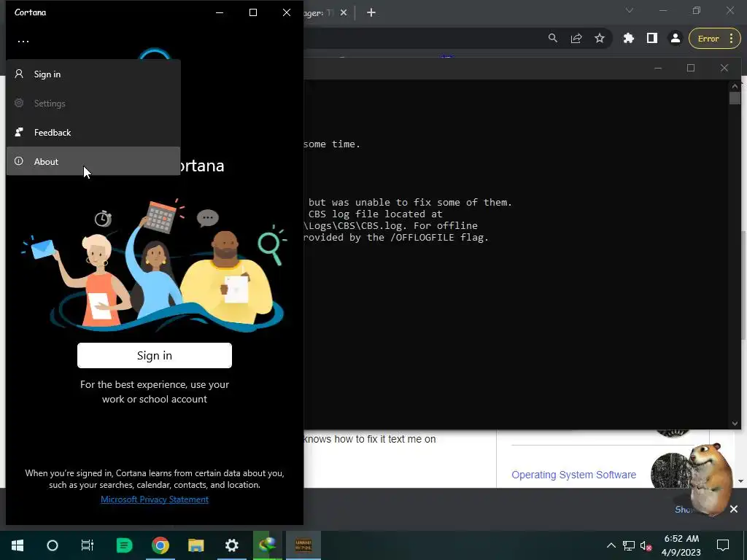Switch to the console app on taskbar
Screen dimensions: 747x560
point(303,545)
